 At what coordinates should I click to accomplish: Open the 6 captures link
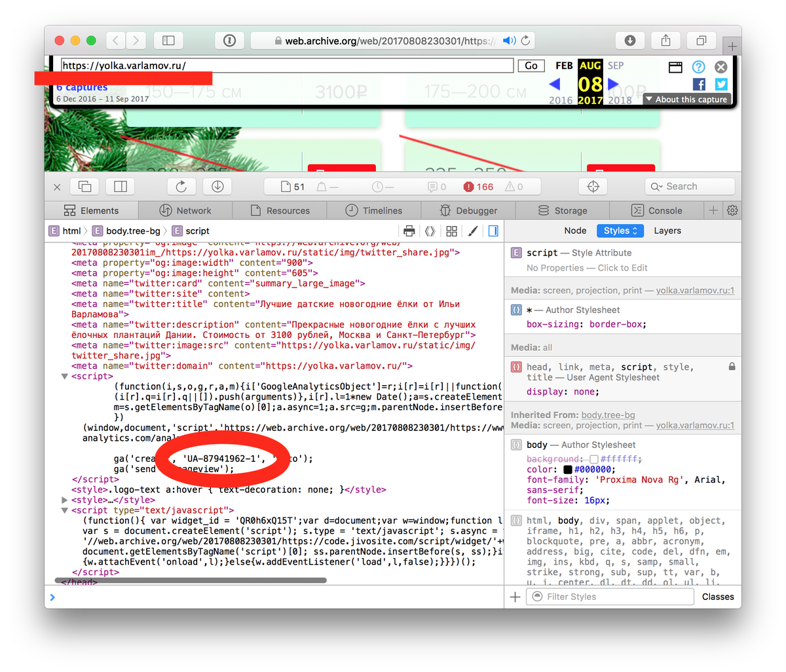(x=82, y=87)
